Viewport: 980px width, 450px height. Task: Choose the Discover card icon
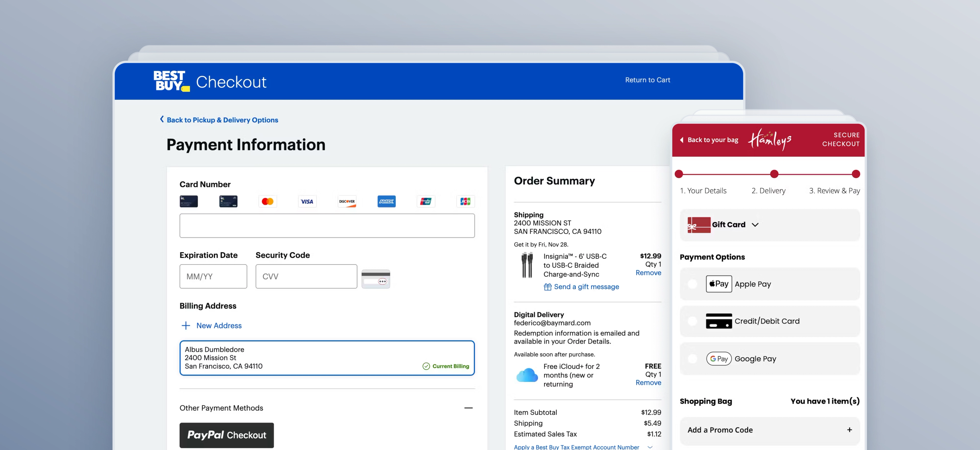347,201
